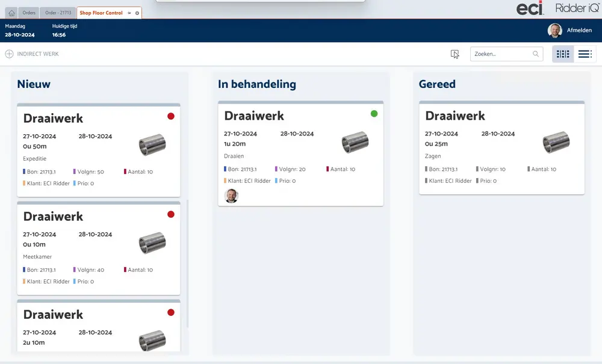The height and width of the screenshot is (364, 602).
Task: Click the Indirect Werk button
Action: 37,54
